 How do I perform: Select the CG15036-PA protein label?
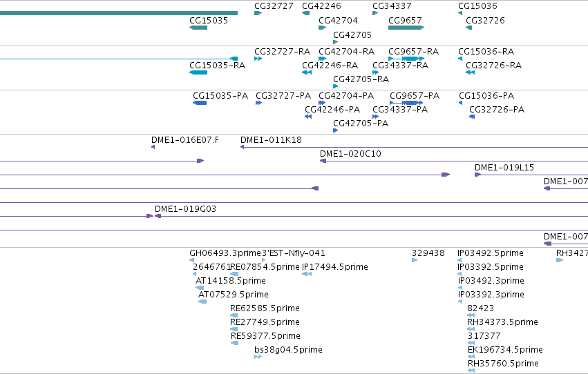tap(486, 96)
